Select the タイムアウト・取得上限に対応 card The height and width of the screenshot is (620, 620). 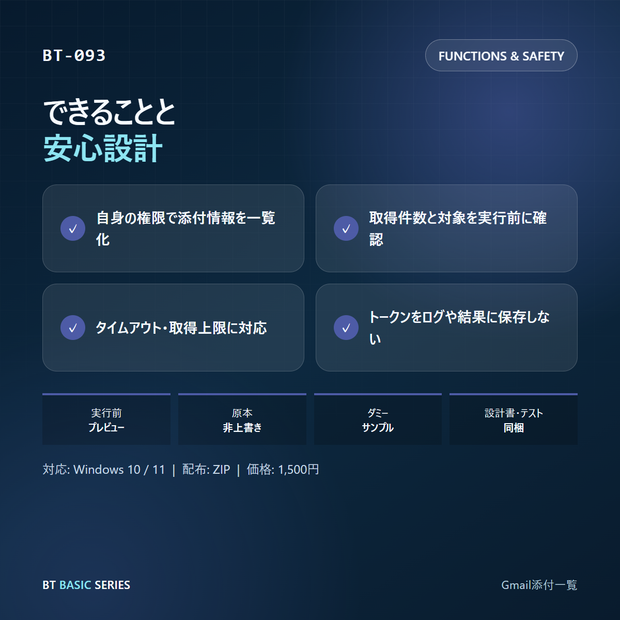tap(173, 327)
